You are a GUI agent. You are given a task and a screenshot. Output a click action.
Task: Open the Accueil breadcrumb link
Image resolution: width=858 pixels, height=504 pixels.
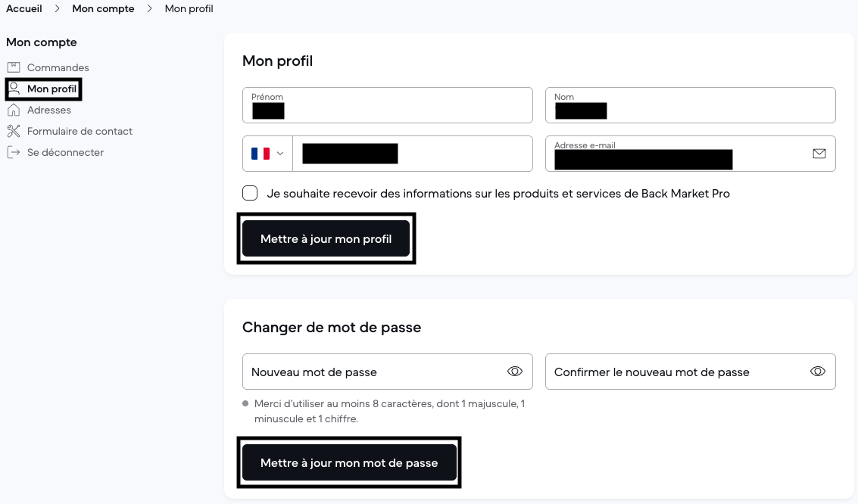pos(24,9)
